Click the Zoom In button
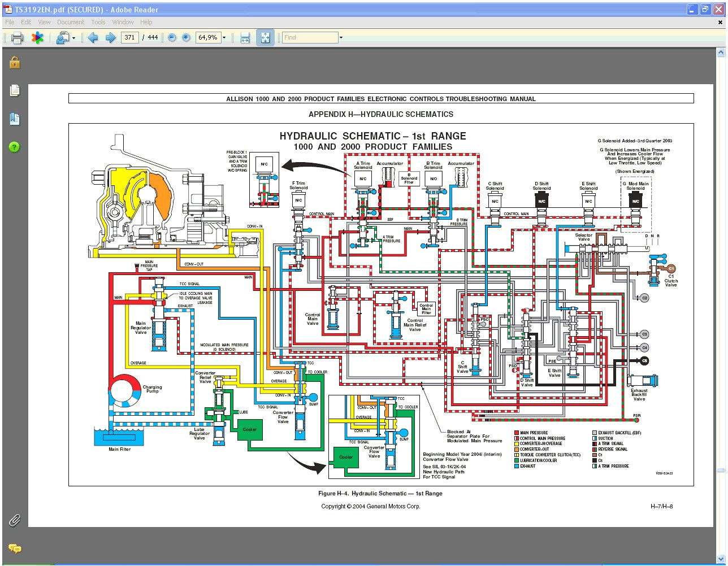Screen dimensions: 728x566 pos(185,37)
